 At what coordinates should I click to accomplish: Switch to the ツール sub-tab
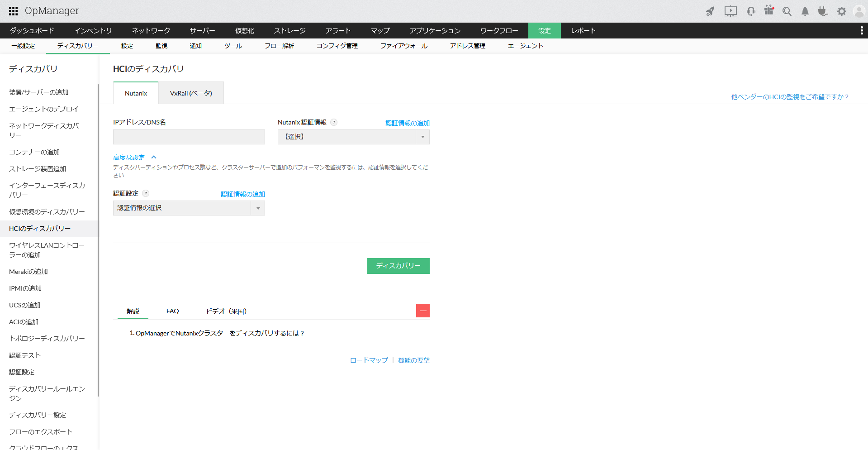point(233,46)
